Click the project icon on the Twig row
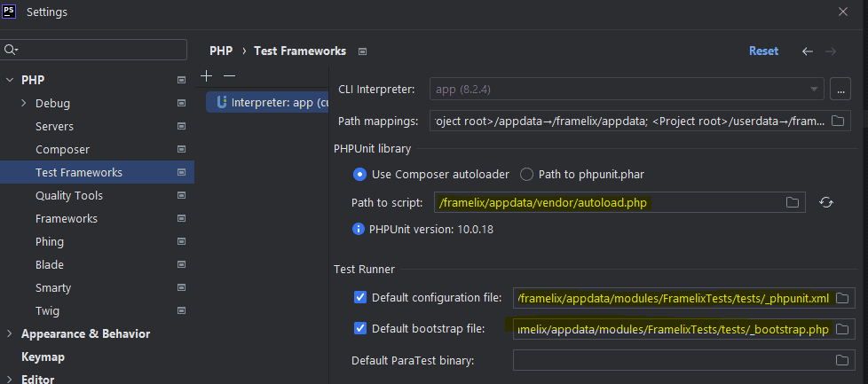 click(181, 311)
